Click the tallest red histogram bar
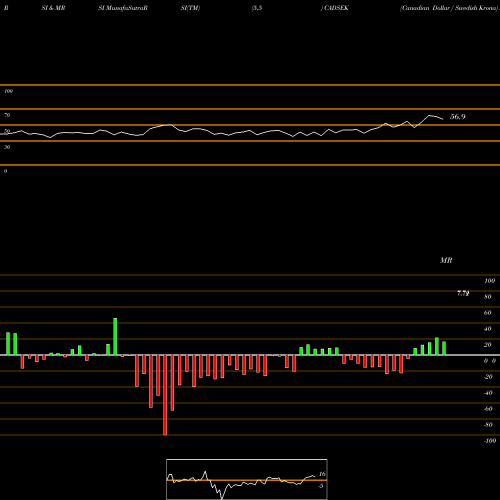Image resolution: width=500 pixels, height=500 pixels. click(165, 395)
